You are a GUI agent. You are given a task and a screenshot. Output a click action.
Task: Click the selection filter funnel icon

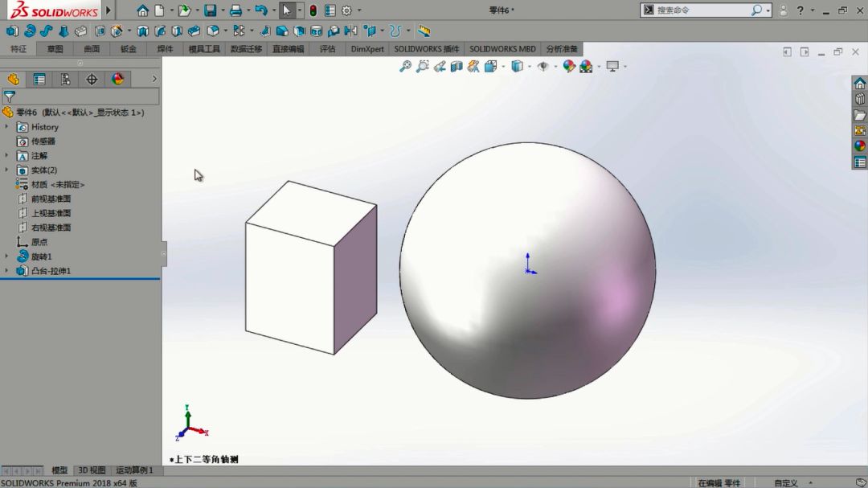10,96
